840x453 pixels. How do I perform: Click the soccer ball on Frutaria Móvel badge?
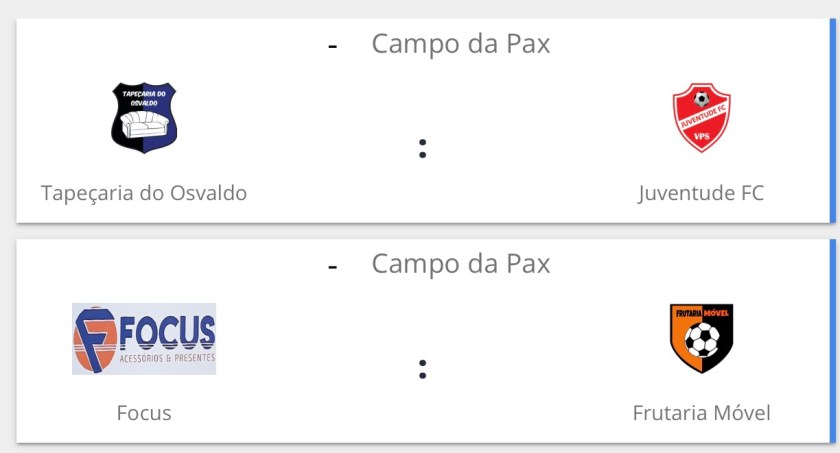click(x=701, y=342)
